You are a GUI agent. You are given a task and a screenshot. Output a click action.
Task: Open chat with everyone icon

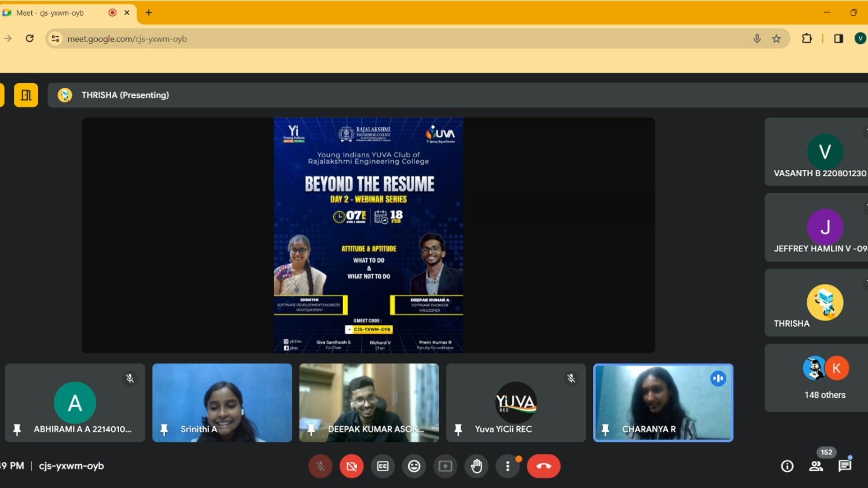pyautogui.click(x=845, y=466)
